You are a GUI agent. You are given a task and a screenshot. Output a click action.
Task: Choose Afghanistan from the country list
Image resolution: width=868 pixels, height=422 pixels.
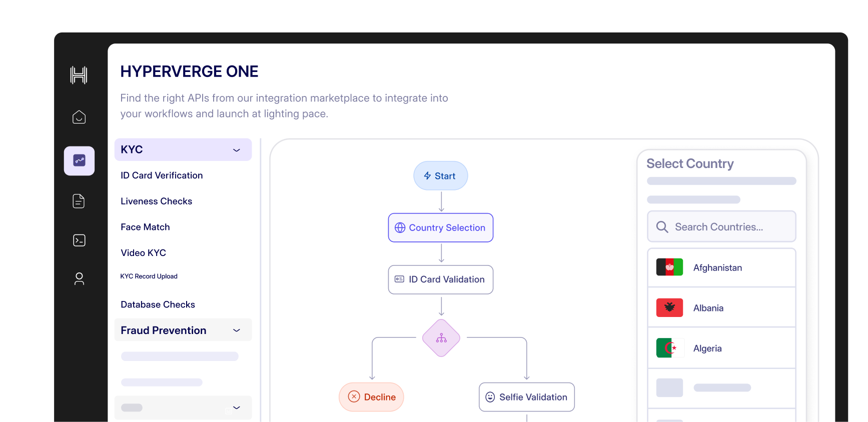point(721,267)
